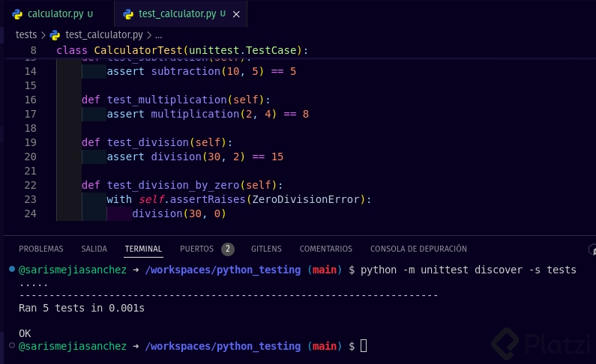Open the PUERTOS panel tab
The height and width of the screenshot is (364, 596).
pyautogui.click(x=197, y=249)
